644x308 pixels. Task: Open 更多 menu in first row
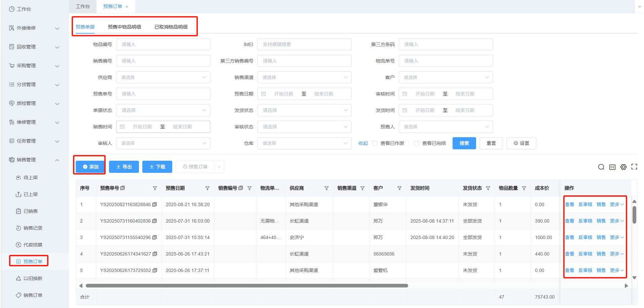pyautogui.click(x=616, y=204)
